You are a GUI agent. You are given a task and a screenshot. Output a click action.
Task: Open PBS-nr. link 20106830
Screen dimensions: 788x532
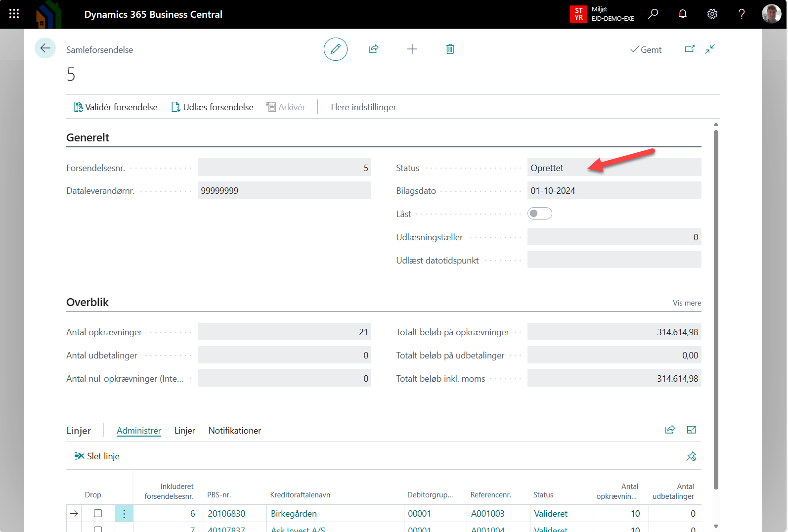[x=226, y=514]
